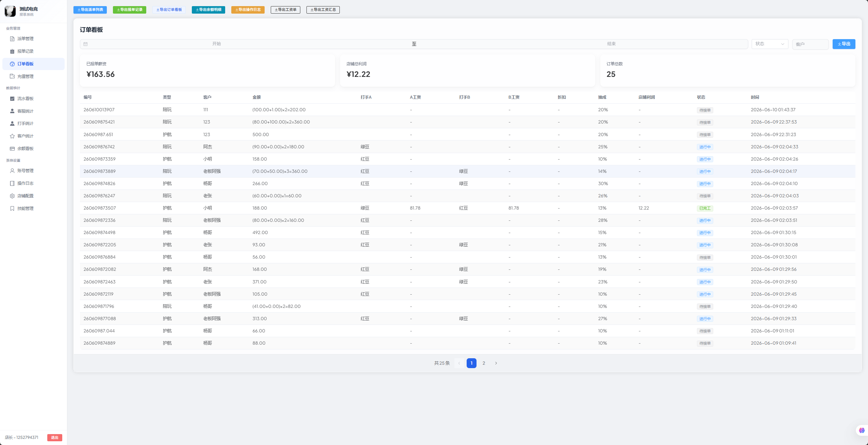
Task: Click the 充值管理 folder icon
Action: pos(12,76)
